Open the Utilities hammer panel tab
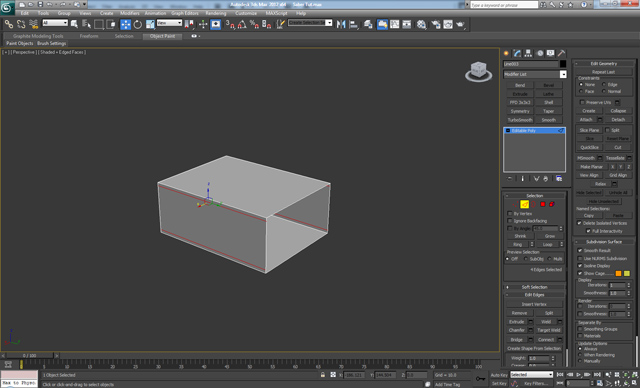The width and height of the screenshot is (640, 388). [562, 53]
